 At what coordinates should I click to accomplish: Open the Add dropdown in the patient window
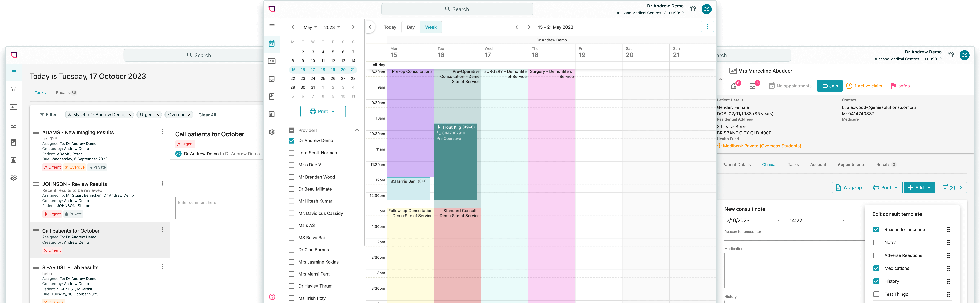coord(919,187)
